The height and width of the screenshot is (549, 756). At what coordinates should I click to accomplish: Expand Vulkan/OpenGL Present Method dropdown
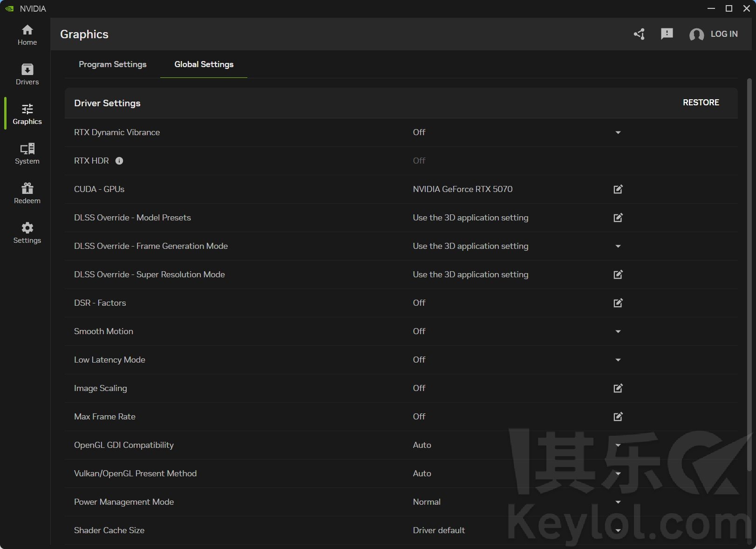(x=618, y=474)
